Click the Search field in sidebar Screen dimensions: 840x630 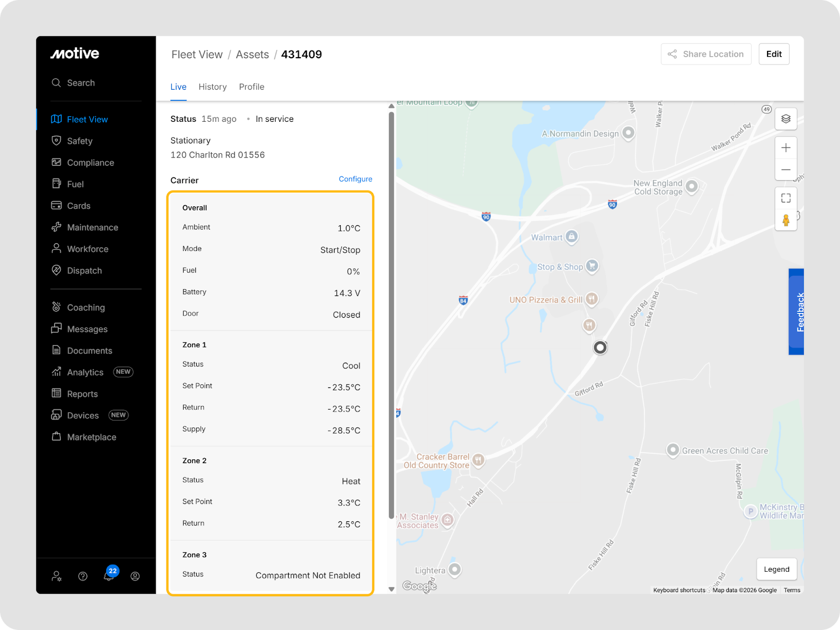click(x=81, y=83)
